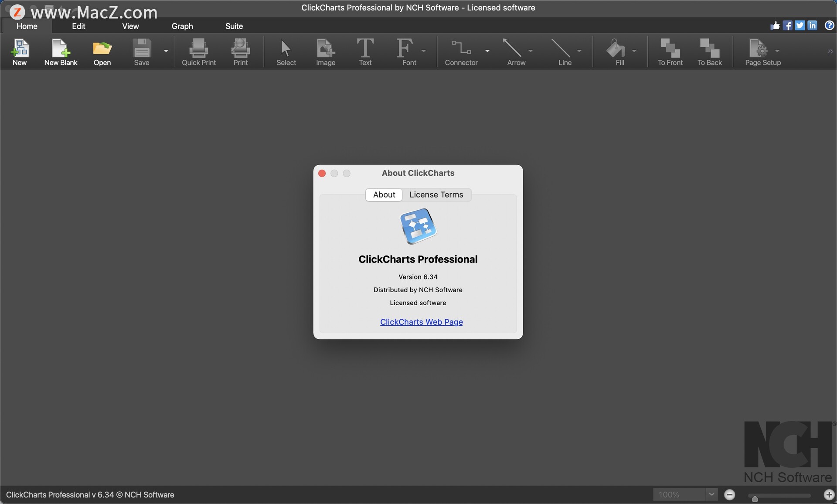Viewport: 837px width, 504px height.
Task: Select the Image insertion tool
Action: (x=325, y=51)
